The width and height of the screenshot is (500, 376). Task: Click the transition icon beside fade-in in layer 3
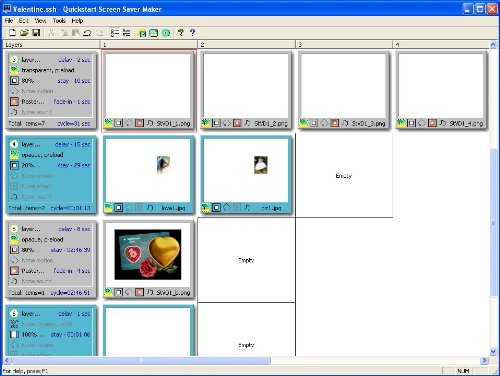point(14,101)
